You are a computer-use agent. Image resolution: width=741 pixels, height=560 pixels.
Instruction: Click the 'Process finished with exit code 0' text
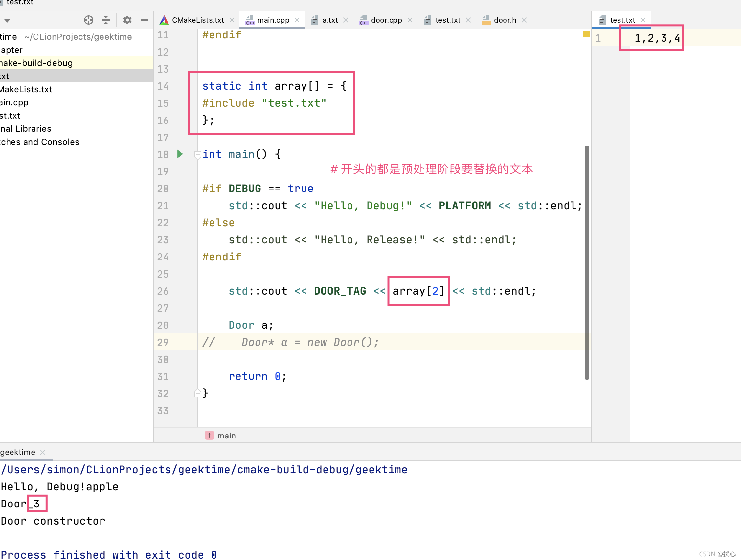(x=109, y=555)
